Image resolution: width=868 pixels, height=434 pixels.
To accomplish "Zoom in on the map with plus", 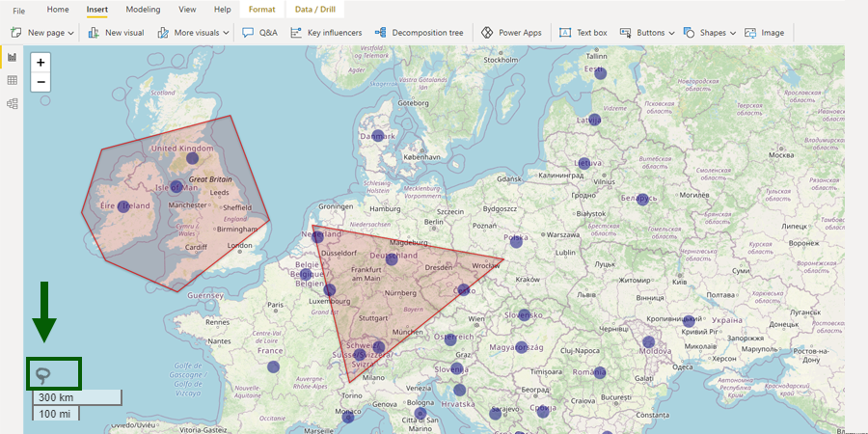I will (41, 63).
